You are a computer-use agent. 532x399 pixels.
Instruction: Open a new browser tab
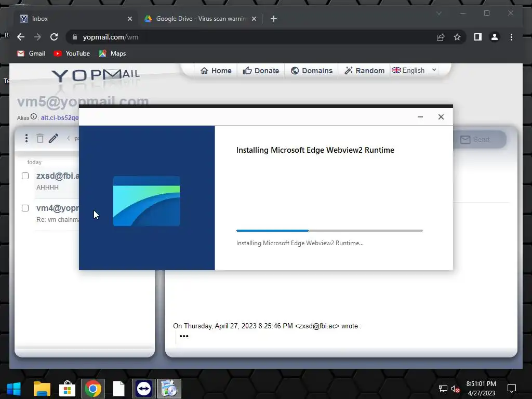[x=274, y=19]
